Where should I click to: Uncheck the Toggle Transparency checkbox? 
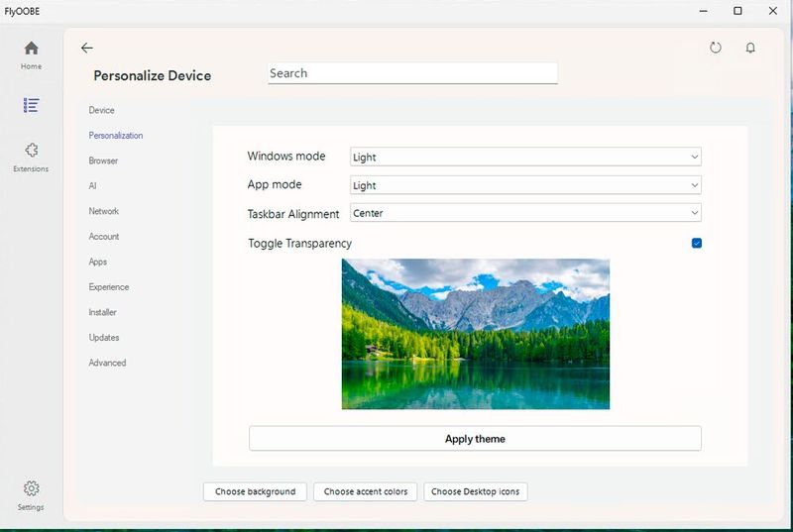696,243
